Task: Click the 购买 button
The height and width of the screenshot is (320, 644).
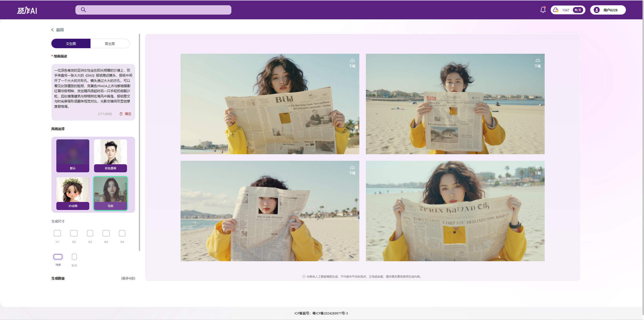Action: click(578, 10)
